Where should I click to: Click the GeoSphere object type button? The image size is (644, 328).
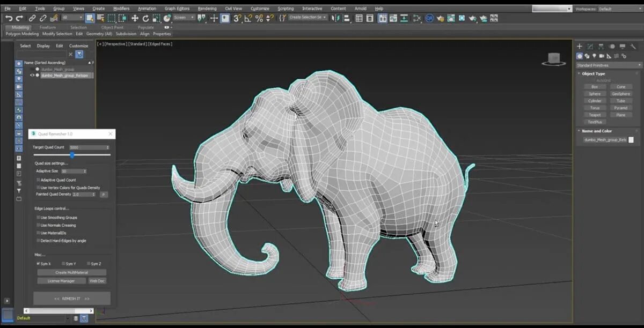pos(621,94)
